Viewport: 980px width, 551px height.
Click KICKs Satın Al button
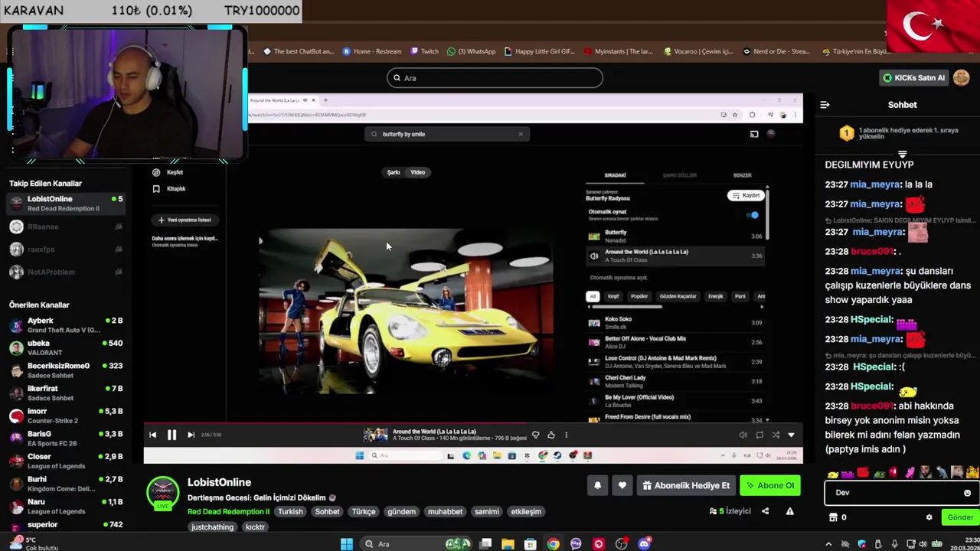click(x=913, y=77)
